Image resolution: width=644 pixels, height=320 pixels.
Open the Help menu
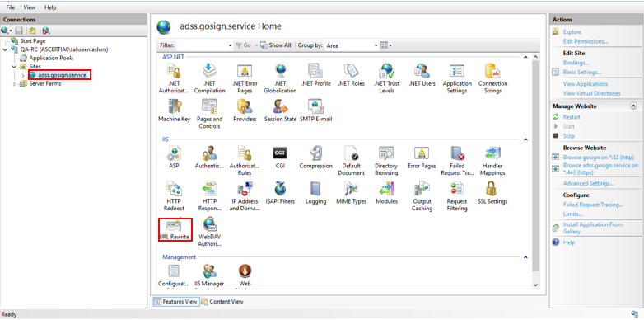(50, 7)
